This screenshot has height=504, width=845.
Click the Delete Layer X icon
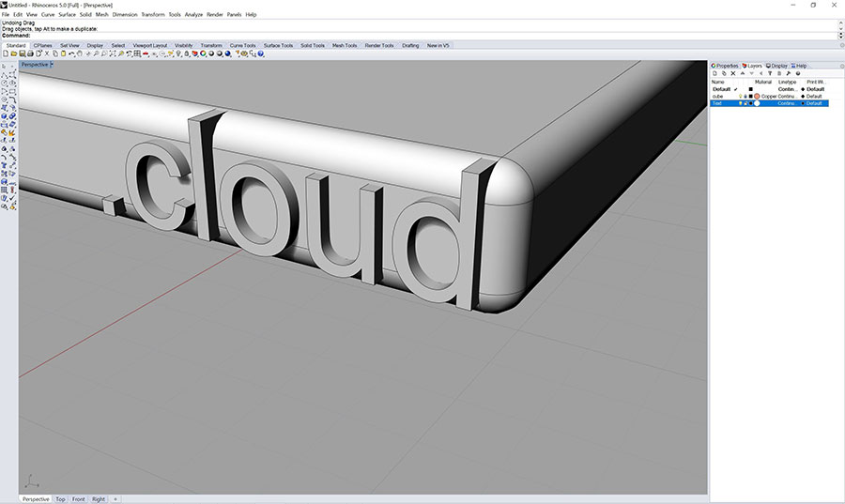click(733, 74)
